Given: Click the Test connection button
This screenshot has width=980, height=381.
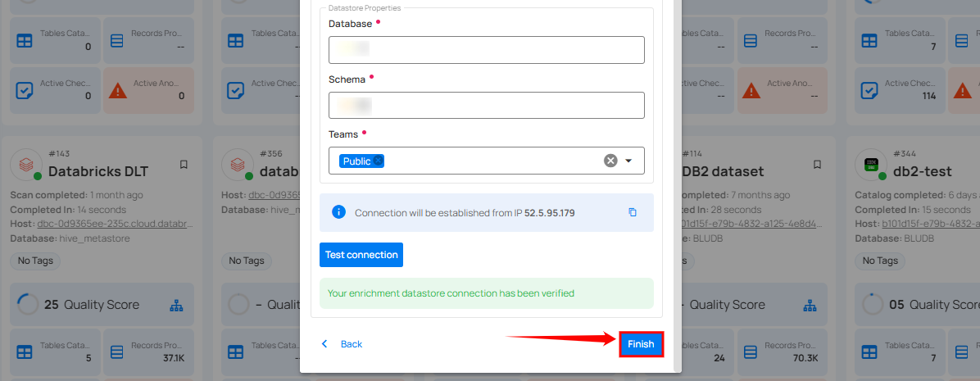Looking at the screenshot, I should (x=361, y=255).
